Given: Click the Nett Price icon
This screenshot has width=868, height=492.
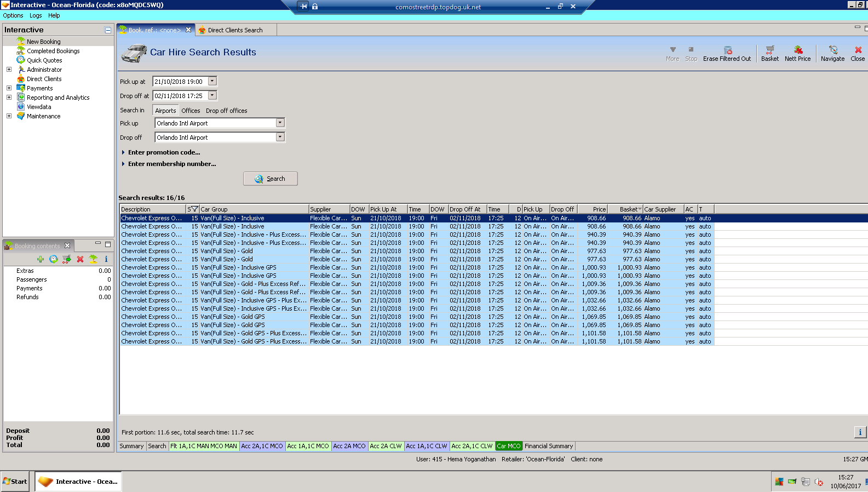Looking at the screenshot, I should coord(797,53).
